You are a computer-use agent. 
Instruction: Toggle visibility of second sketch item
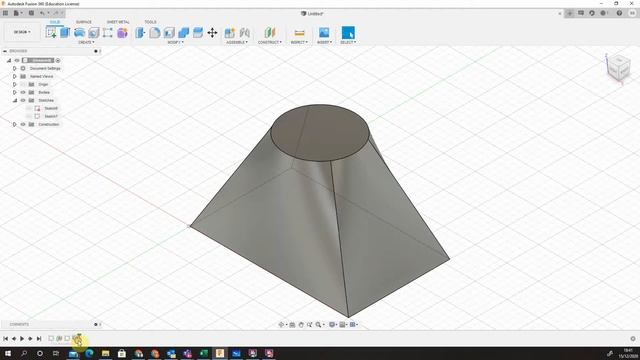pos(29,116)
